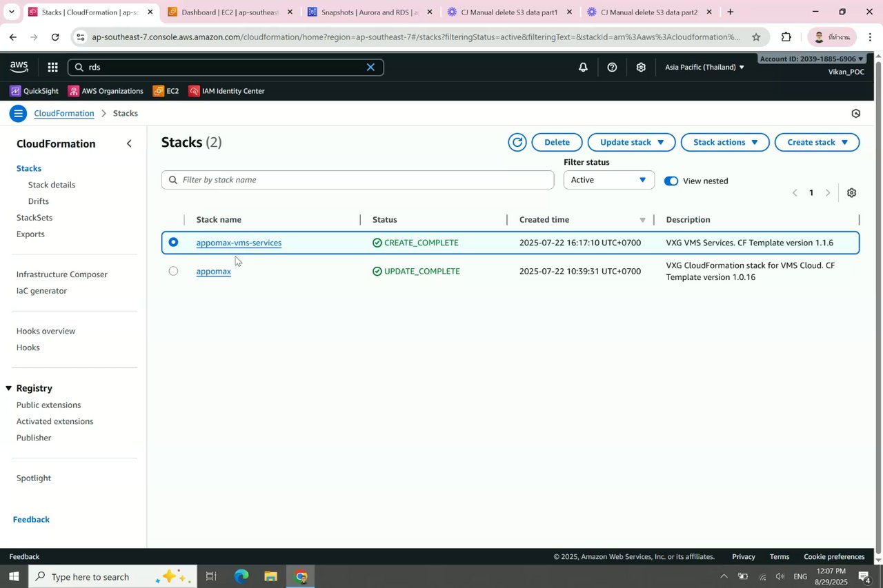Viewport: 883px width, 588px height.
Task: Open the AWS help menu icon
Action: (x=612, y=67)
